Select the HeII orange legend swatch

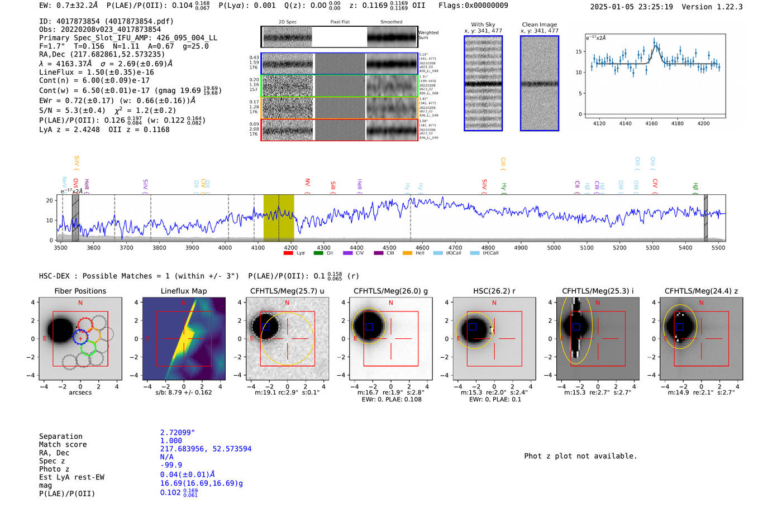pyautogui.click(x=408, y=253)
